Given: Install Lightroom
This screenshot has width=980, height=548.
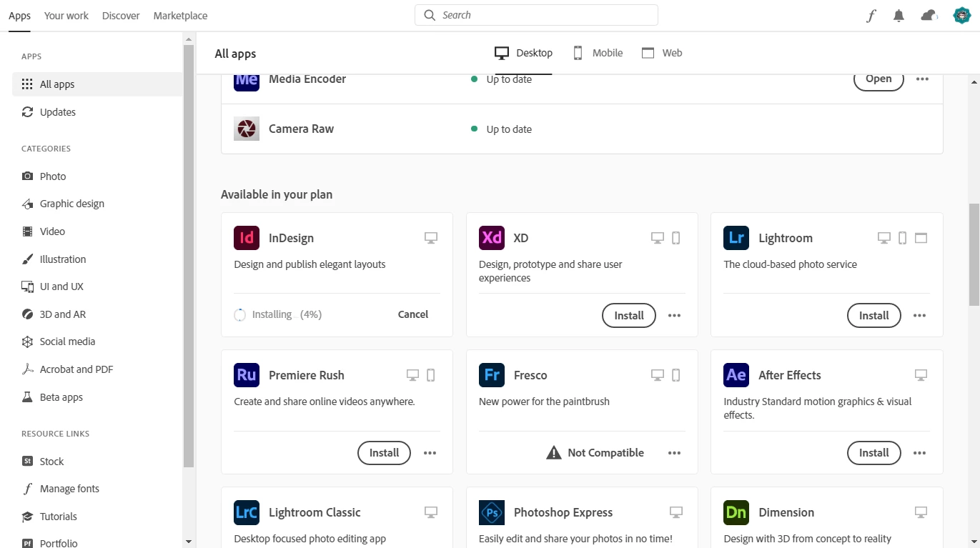Looking at the screenshot, I should 873,315.
